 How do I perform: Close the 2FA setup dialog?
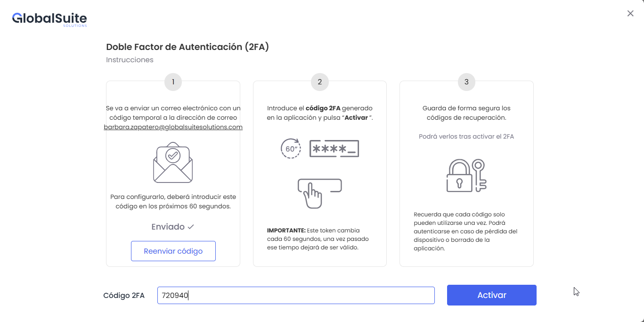click(630, 14)
